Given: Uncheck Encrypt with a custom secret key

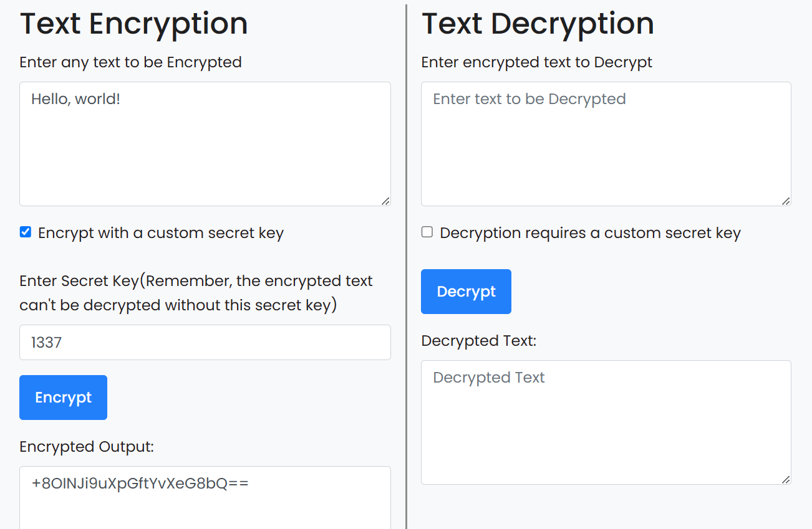Looking at the screenshot, I should pos(26,232).
